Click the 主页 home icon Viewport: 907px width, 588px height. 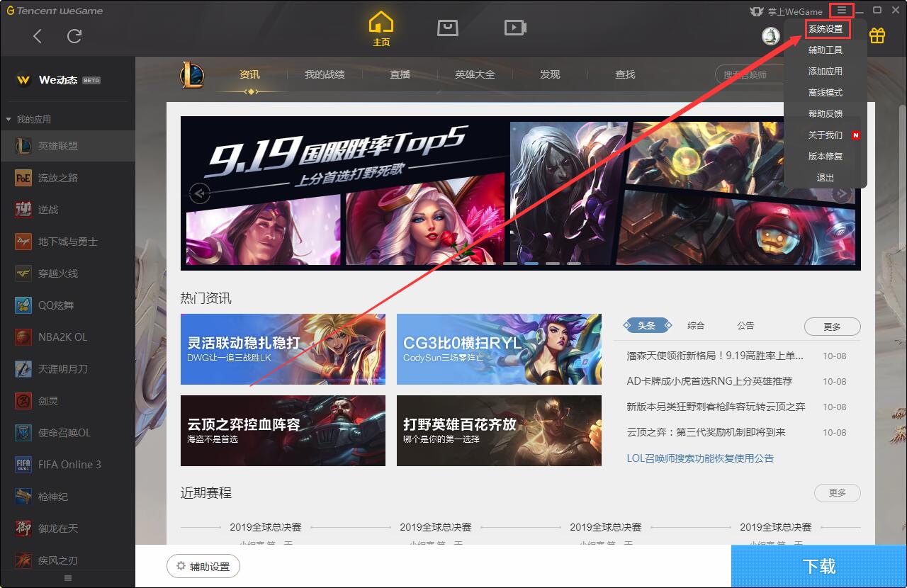click(381, 23)
